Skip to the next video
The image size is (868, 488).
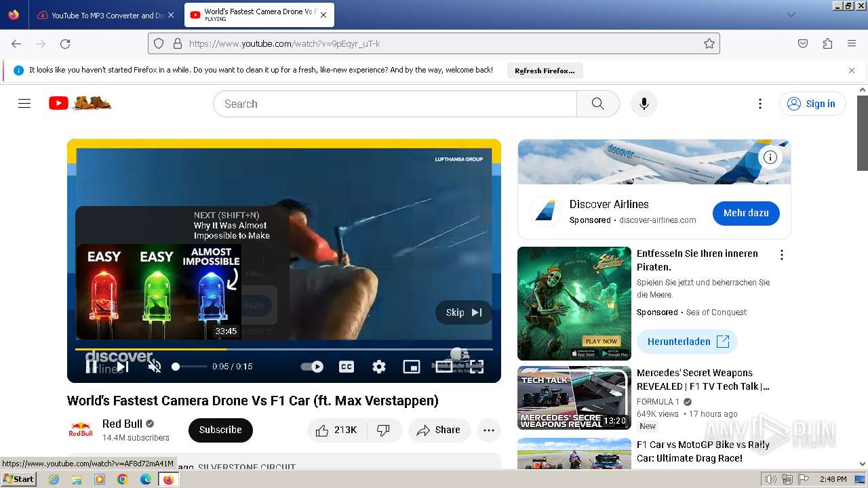[x=122, y=367]
